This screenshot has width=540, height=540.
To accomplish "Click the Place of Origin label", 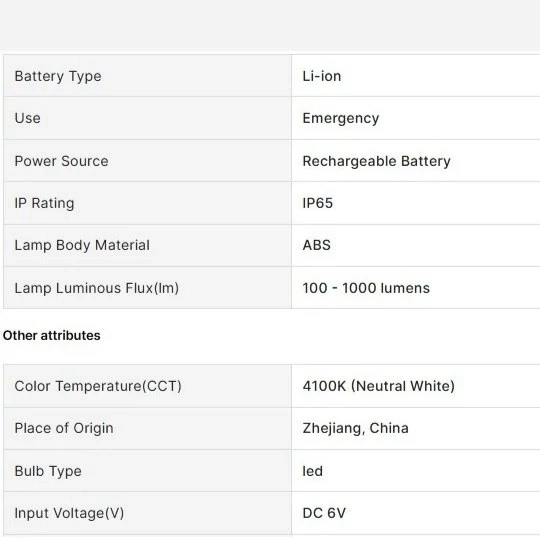I will coord(64,428).
